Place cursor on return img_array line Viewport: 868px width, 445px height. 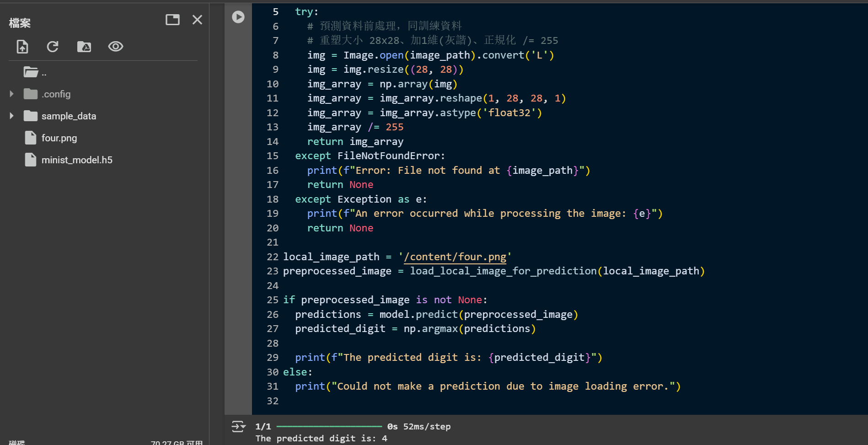(355, 142)
